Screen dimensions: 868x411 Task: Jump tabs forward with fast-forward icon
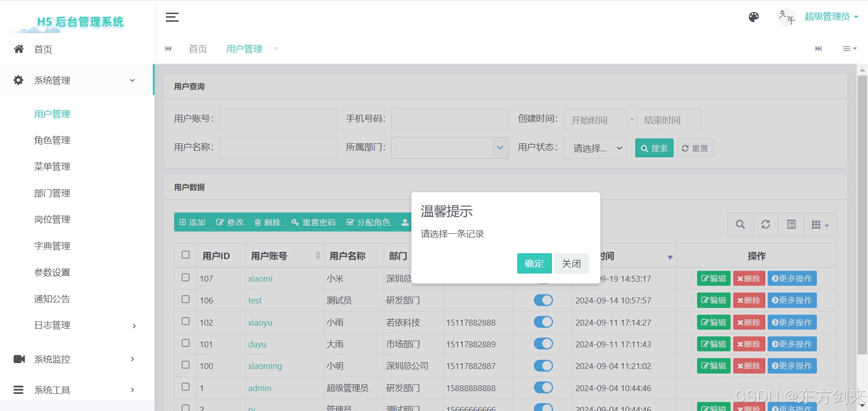coord(818,49)
